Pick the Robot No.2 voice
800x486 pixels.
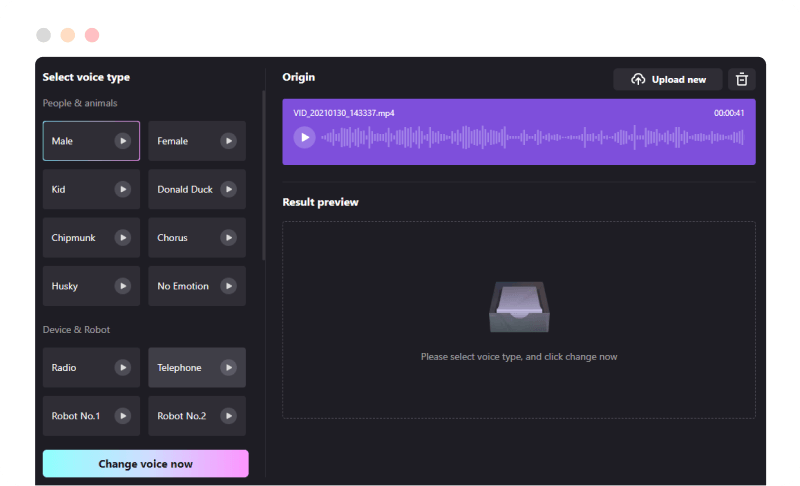182,416
